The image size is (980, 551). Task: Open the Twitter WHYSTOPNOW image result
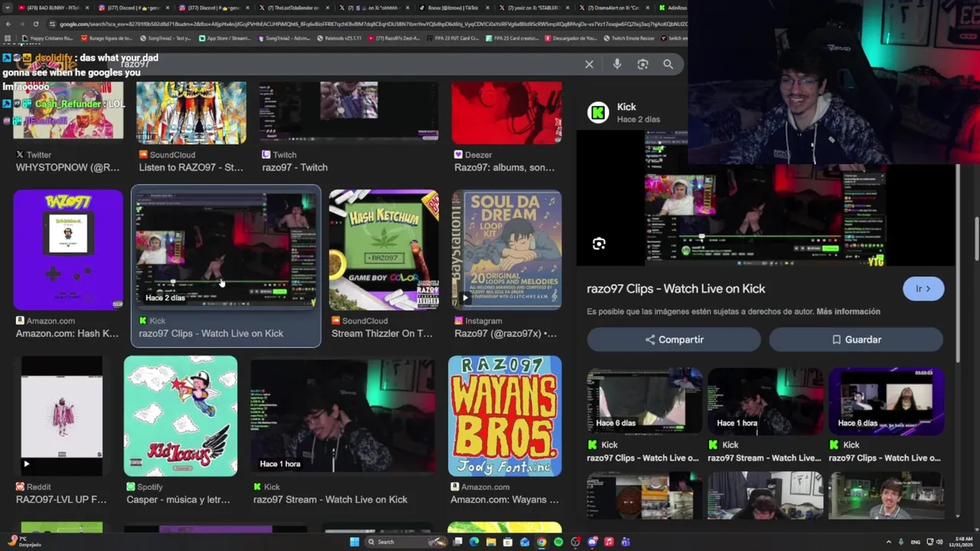click(68, 126)
